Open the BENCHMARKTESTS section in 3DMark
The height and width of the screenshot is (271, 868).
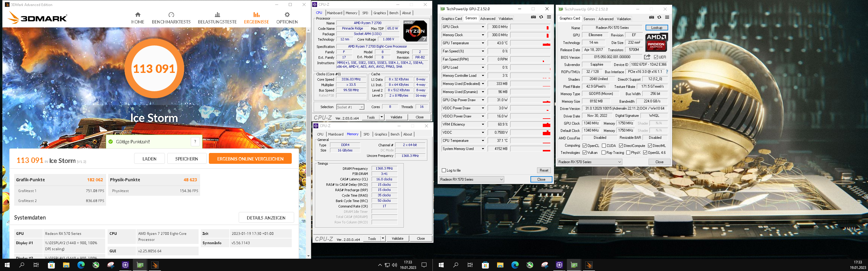point(171,18)
